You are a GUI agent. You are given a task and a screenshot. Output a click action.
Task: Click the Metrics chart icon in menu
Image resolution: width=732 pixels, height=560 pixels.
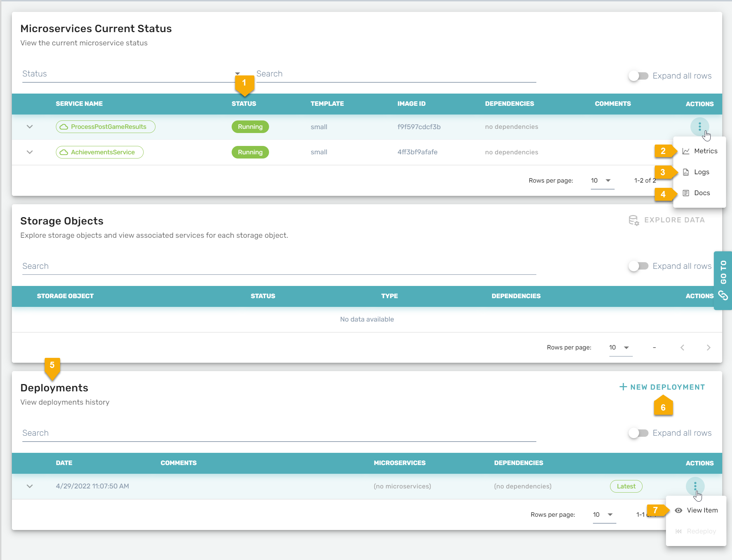point(686,151)
